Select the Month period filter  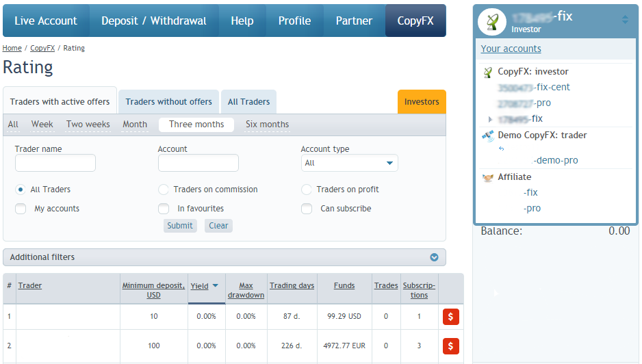coord(135,125)
